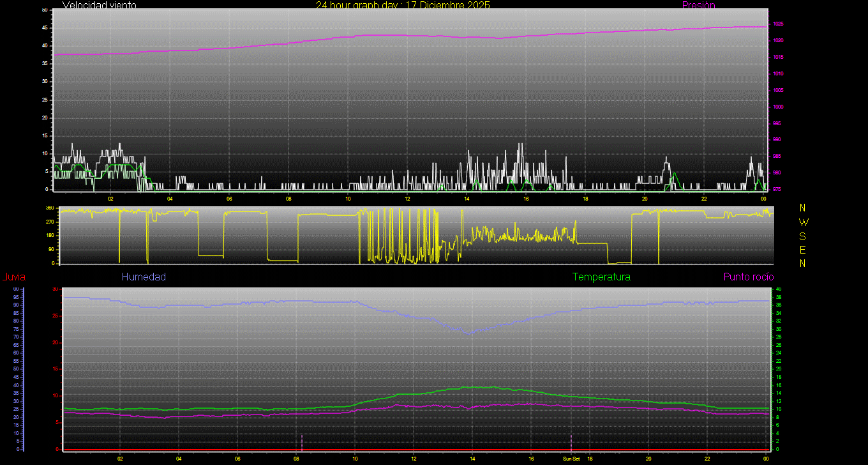
Task: Select the red Lluvia legend label
Action: [x=13, y=277]
